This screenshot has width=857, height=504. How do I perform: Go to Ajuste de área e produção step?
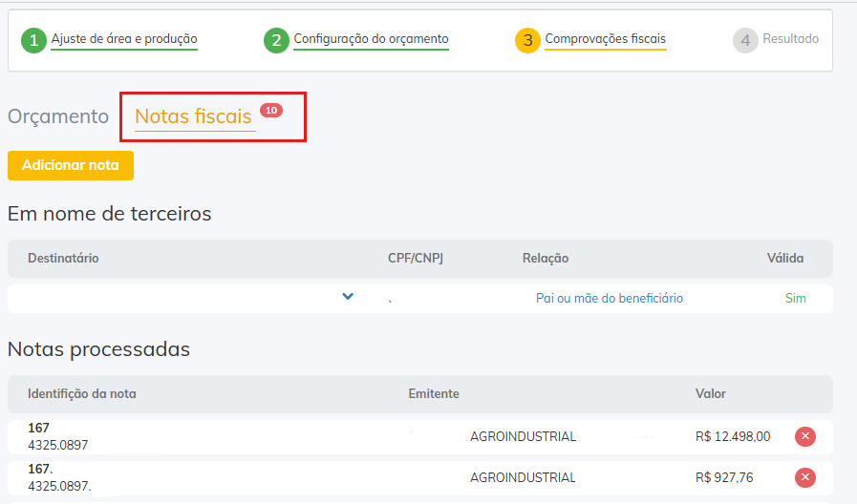pos(124,39)
